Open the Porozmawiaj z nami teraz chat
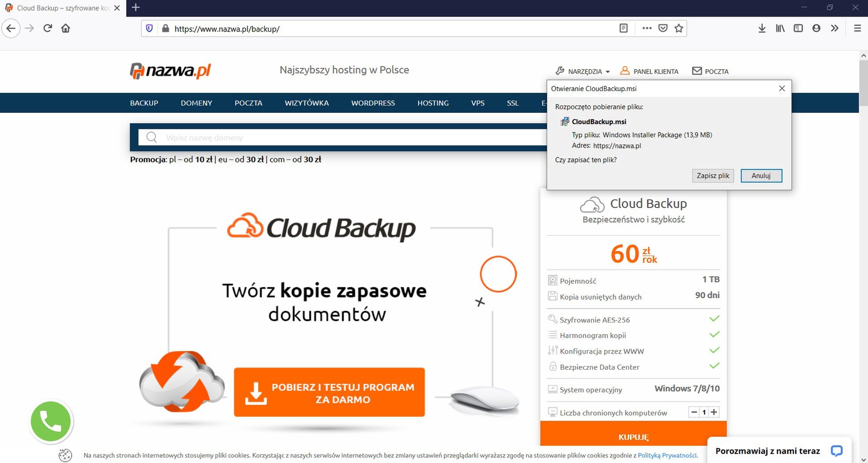 [779, 451]
